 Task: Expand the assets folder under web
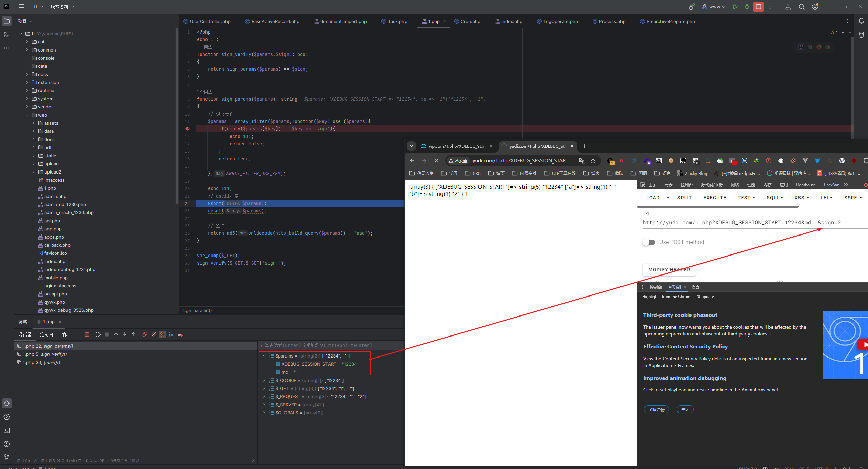tap(34, 123)
